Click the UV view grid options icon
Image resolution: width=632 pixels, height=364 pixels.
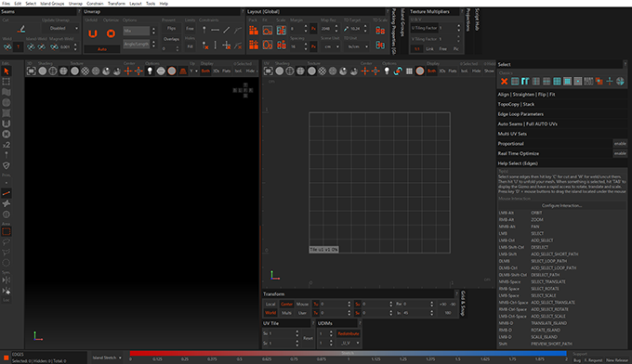pos(409,71)
